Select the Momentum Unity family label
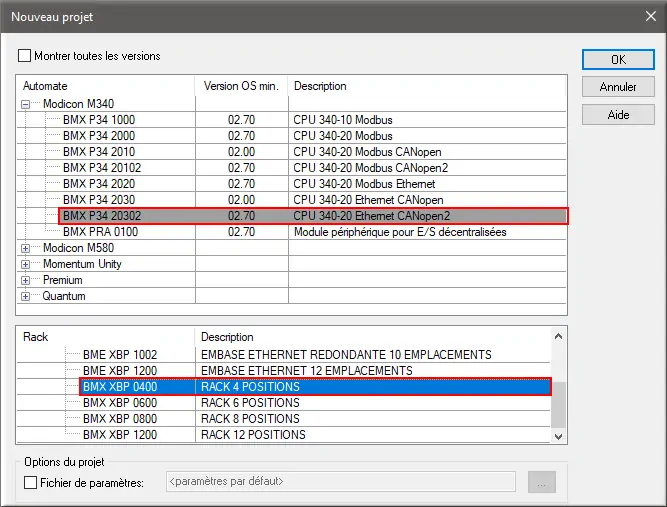667x507 pixels. coord(82,264)
